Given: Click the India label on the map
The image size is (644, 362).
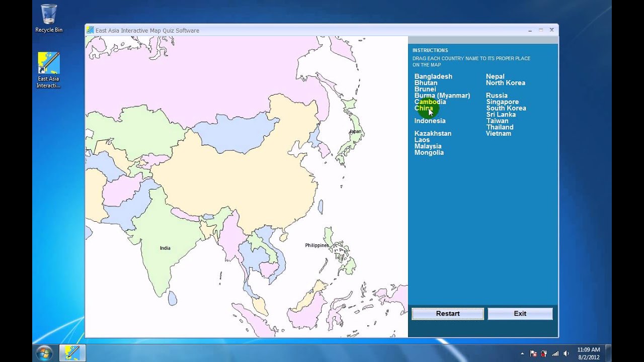Looking at the screenshot, I should tap(165, 248).
